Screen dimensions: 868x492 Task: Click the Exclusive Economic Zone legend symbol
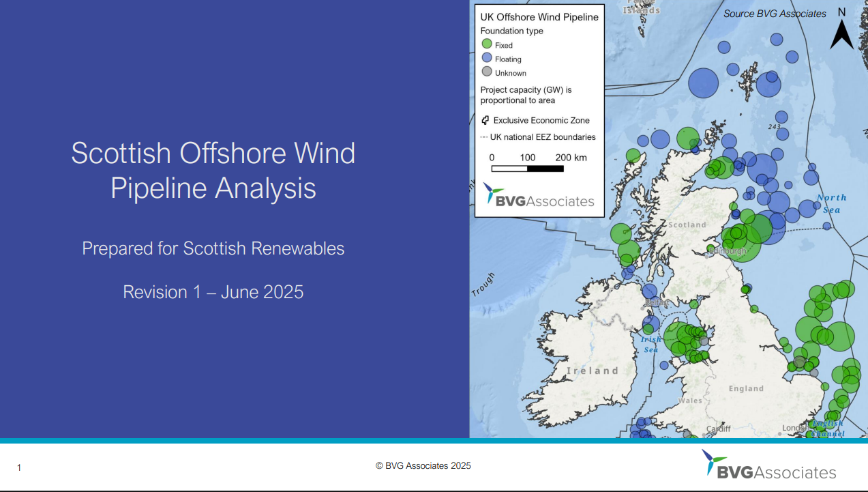click(x=485, y=121)
